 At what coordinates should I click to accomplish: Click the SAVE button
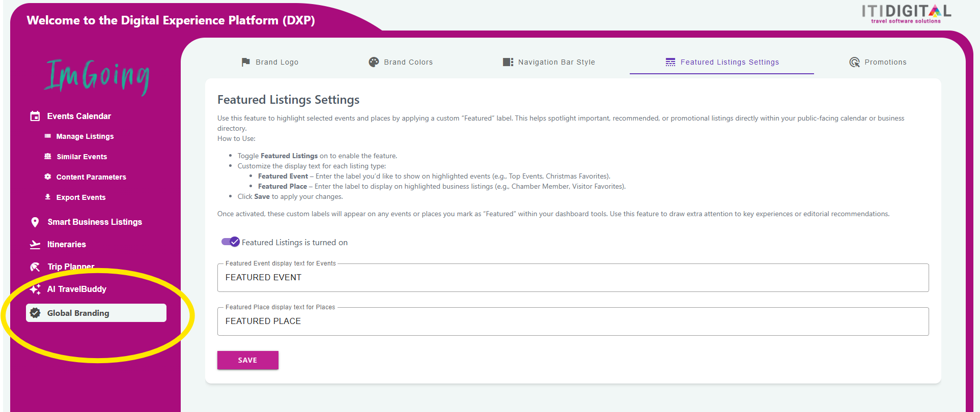pyautogui.click(x=248, y=360)
